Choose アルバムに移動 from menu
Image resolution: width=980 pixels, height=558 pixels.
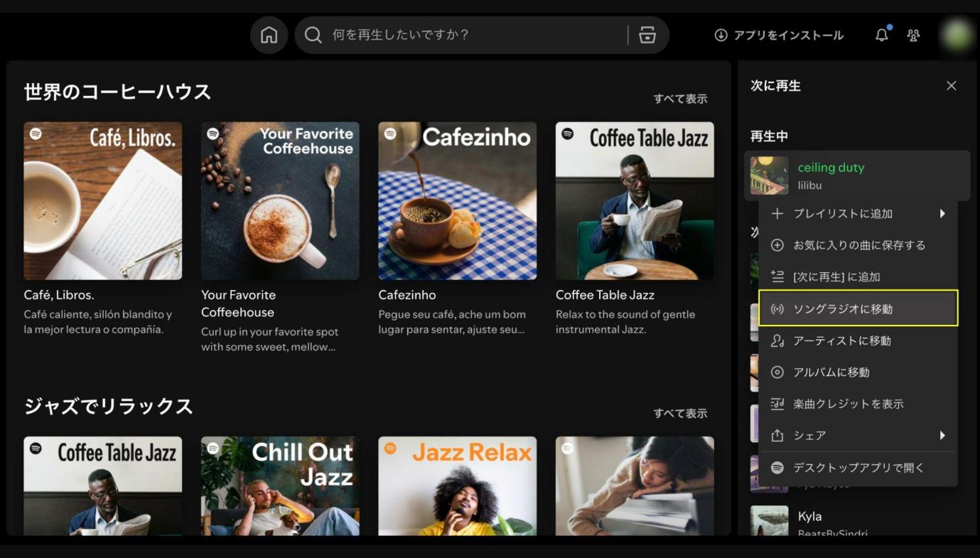tap(858, 372)
